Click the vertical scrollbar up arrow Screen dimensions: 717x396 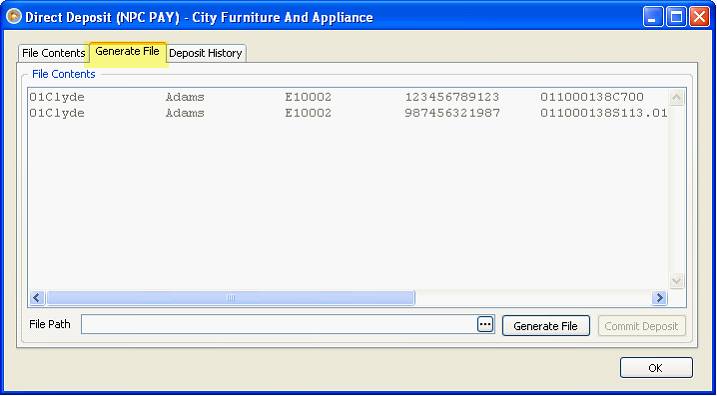tap(676, 98)
